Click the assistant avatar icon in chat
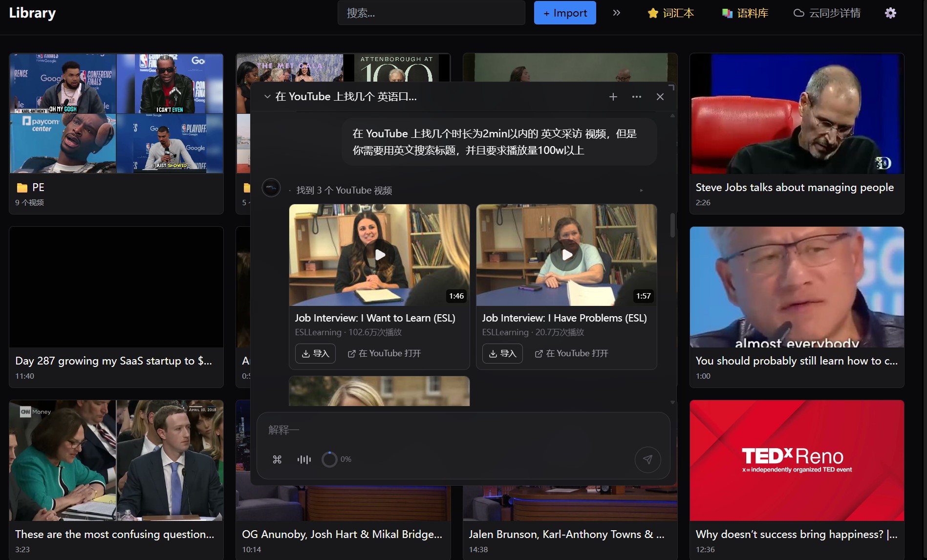Image resolution: width=927 pixels, height=560 pixels. coord(271,188)
